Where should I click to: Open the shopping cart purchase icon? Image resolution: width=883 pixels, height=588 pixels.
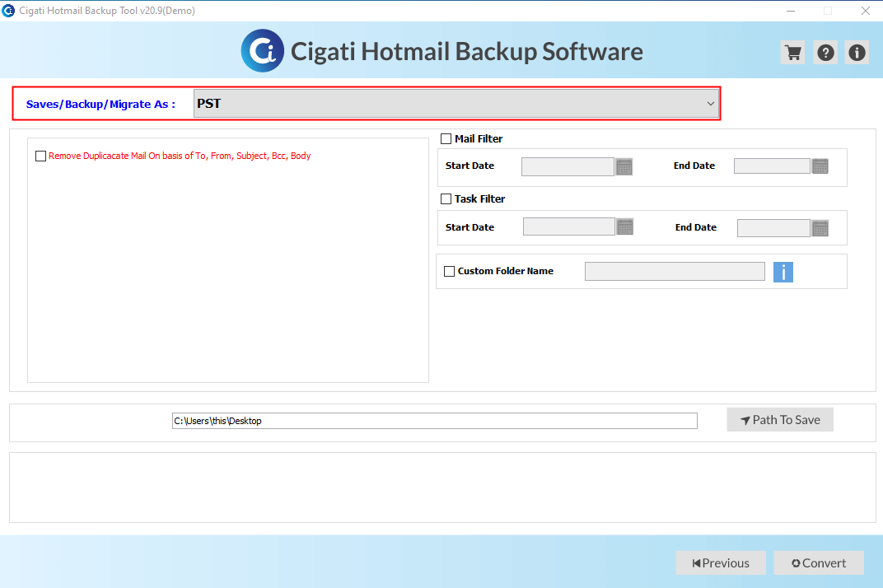tap(793, 53)
